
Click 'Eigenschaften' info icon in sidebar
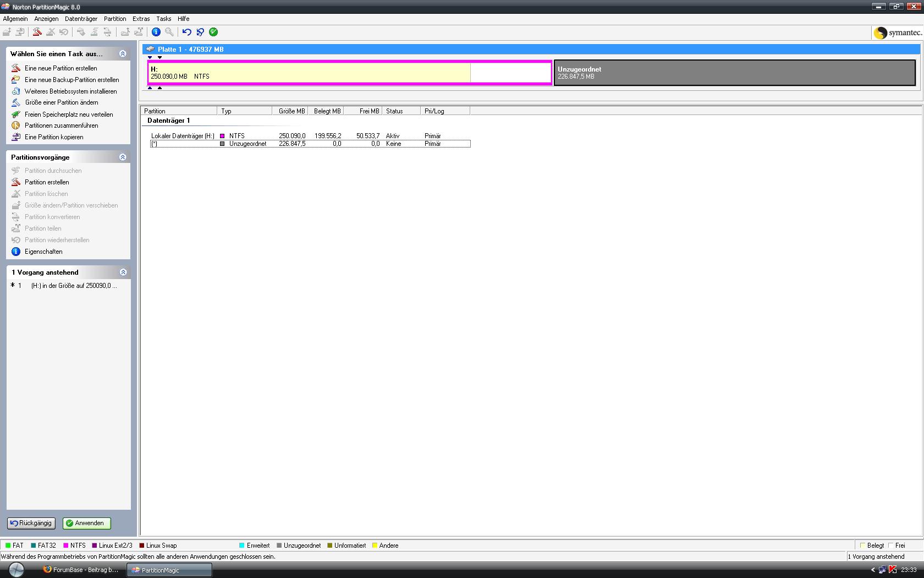(16, 252)
